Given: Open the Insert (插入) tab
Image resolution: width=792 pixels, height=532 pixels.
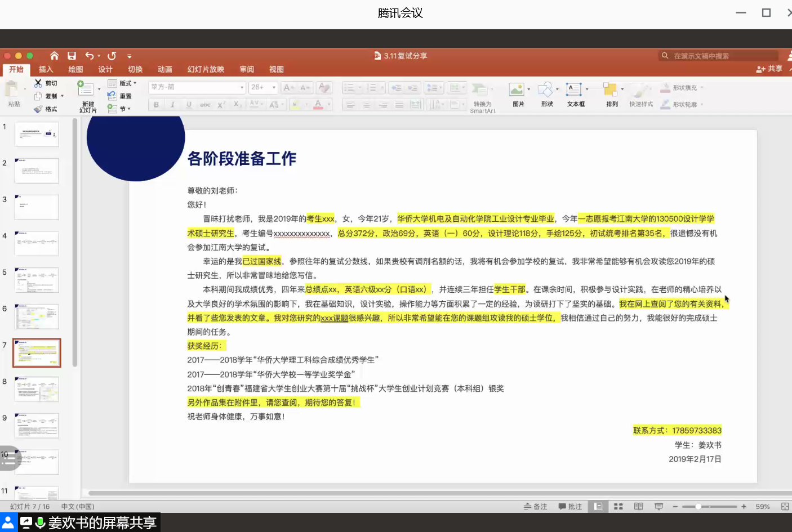Looking at the screenshot, I should pyautogui.click(x=46, y=69).
